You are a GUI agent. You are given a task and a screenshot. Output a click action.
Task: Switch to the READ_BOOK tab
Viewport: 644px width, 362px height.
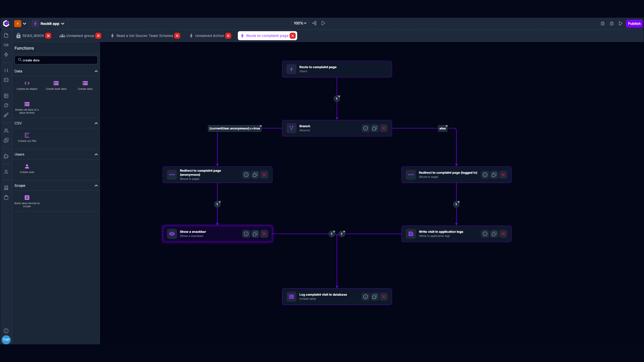point(33,36)
